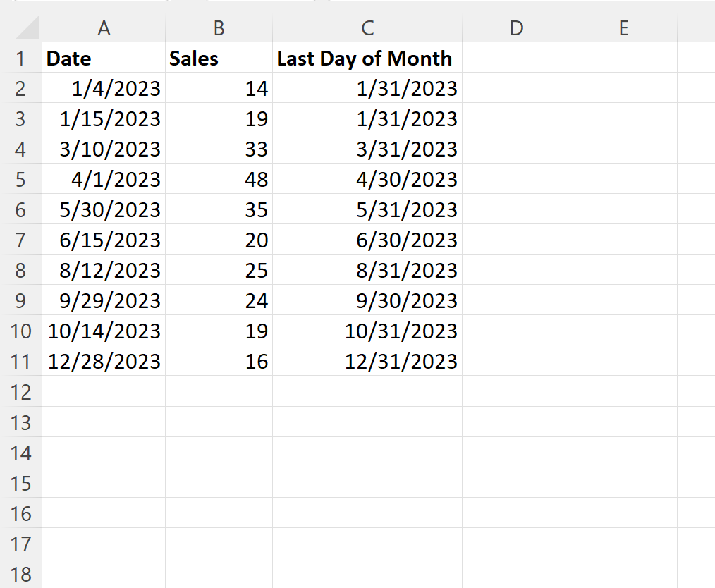
Task: Select the entire column B
Action: click(x=219, y=28)
